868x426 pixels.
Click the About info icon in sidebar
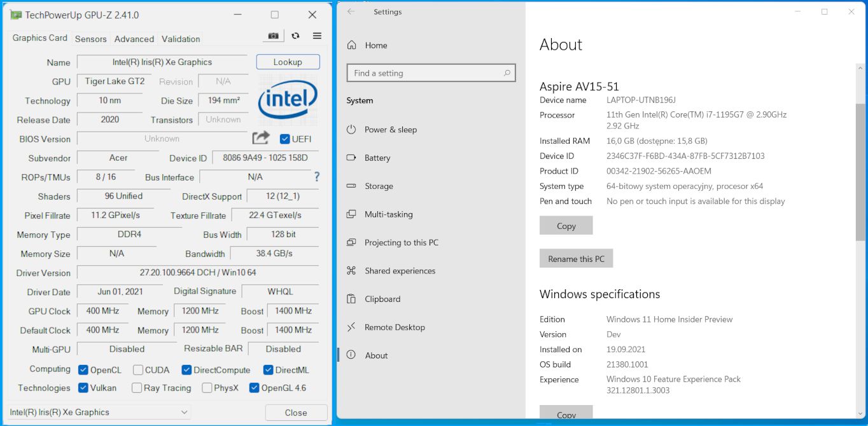(351, 355)
